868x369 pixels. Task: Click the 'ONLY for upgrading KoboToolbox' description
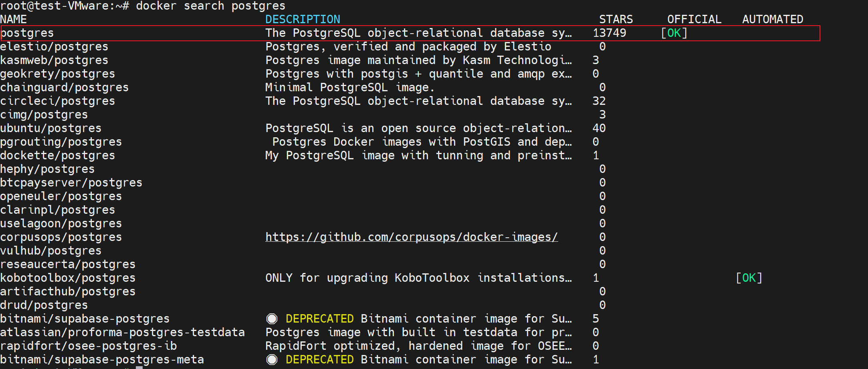(x=419, y=278)
